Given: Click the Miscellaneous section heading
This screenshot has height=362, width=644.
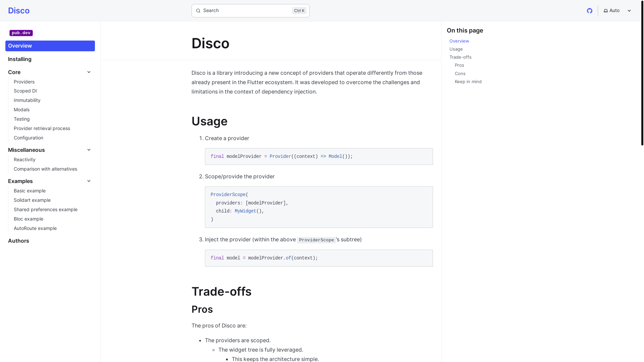Looking at the screenshot, I should tap(26, 150).
